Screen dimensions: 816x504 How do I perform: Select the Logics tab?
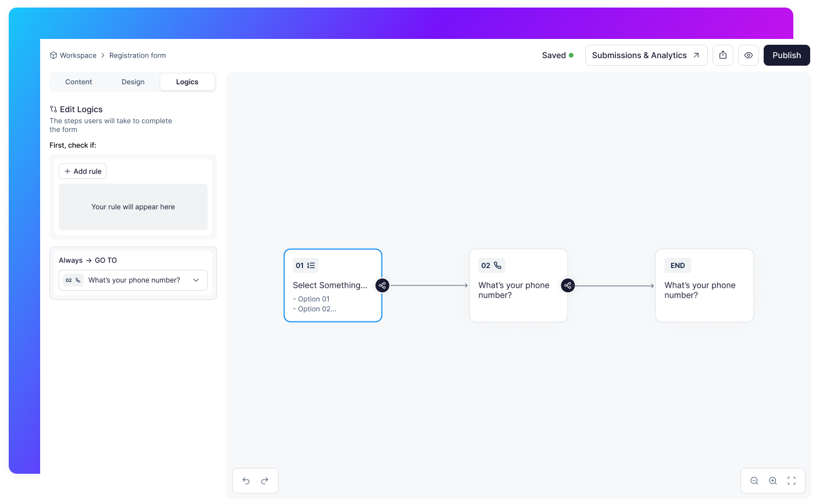187,82
